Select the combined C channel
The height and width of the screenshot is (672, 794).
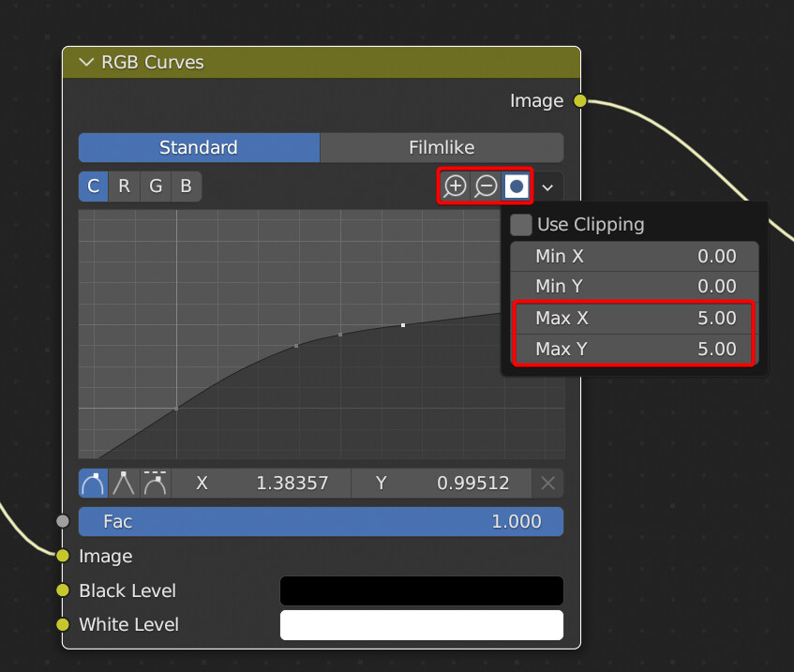pos(93,187)
